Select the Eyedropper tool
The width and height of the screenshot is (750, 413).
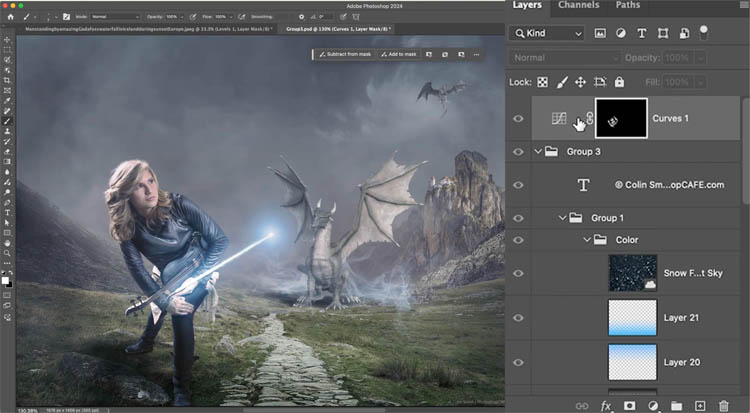(x=7, y=100)
